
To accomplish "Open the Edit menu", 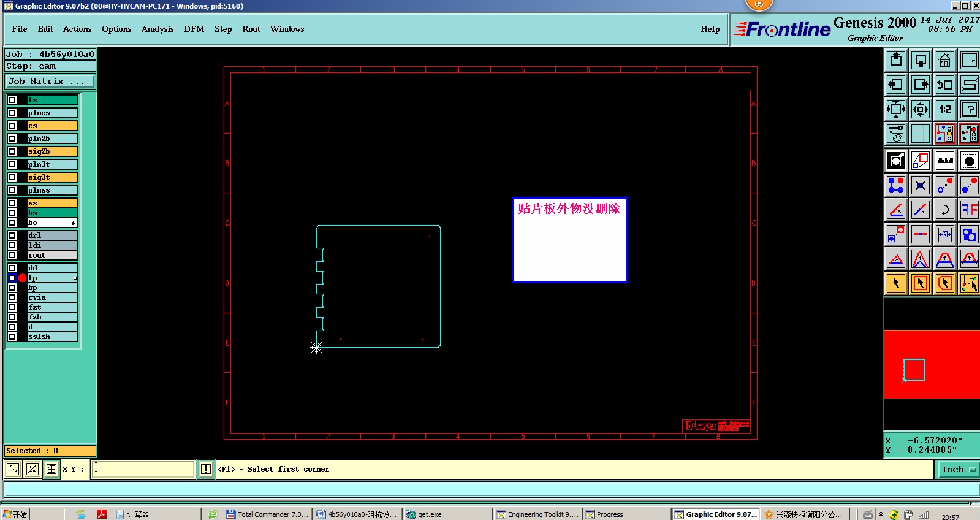I will (x=45, y=29).
